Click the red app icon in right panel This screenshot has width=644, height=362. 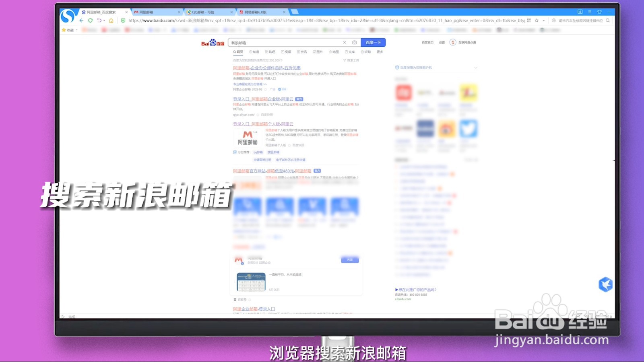pos(404,93)
